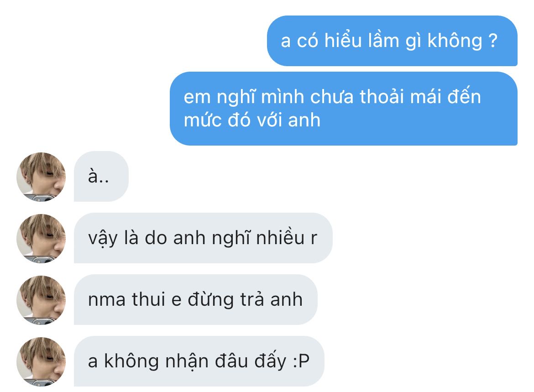The image size is (534, 392).
Task: Click the word "đừng" in the gray bubble
Action: point(211,300)
